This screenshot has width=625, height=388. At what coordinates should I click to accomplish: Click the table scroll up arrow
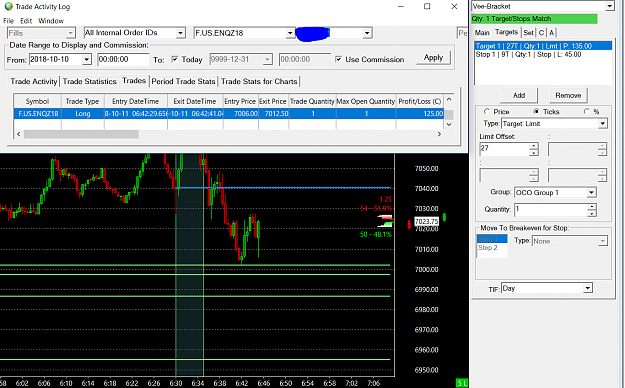pos(449,99)
